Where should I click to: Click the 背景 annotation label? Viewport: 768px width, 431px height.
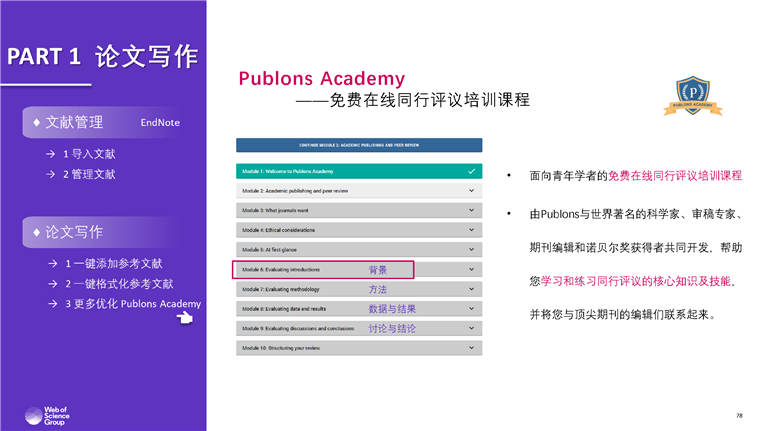click(378, 270)
